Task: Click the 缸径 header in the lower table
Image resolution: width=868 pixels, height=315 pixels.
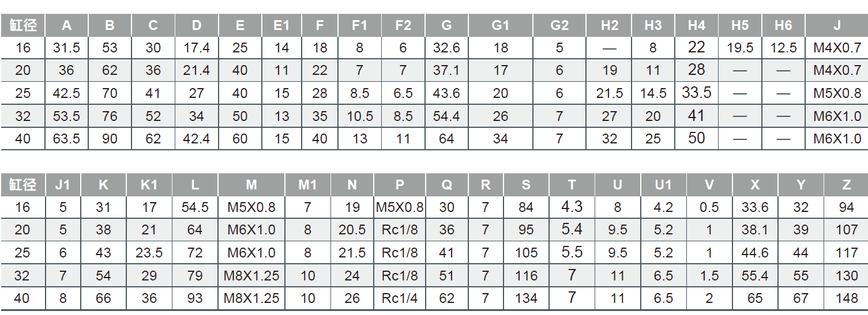Action: click(22, 185)
